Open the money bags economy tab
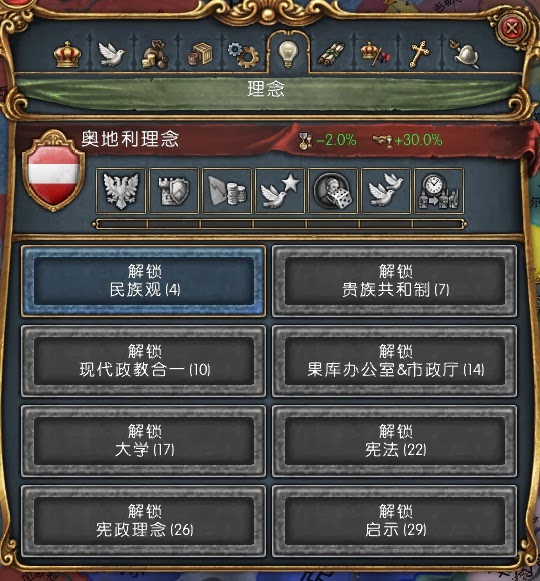This screenshot has width=540, height=581. (155, 55)
